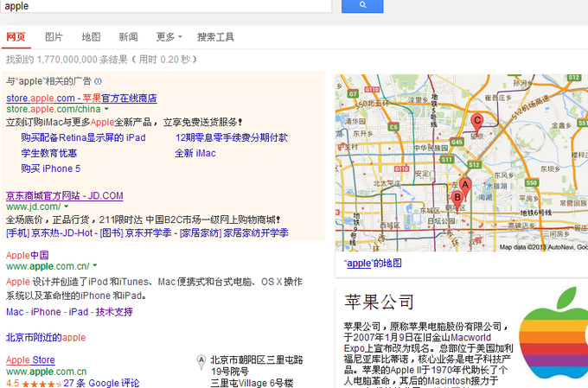Click the 4.5 rating score
The height and width of the screenshot is (388, 588).
[12, 383]
